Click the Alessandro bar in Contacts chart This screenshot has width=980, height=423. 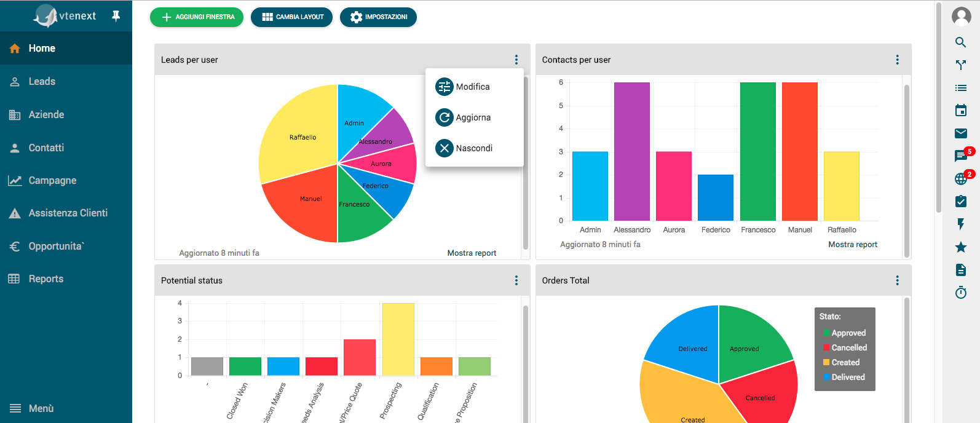632,151
